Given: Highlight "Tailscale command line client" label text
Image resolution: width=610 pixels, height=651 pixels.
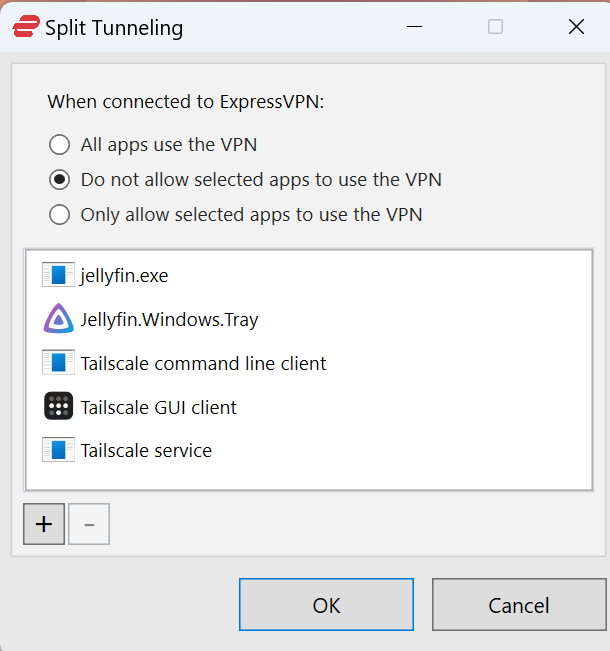Looking at the screenshot, I should point(203,363).
